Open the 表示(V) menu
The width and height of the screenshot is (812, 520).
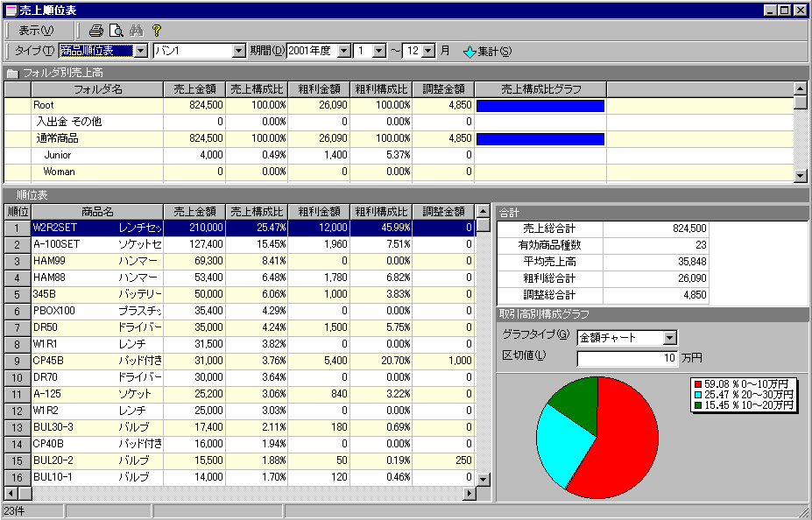point(36,31)
